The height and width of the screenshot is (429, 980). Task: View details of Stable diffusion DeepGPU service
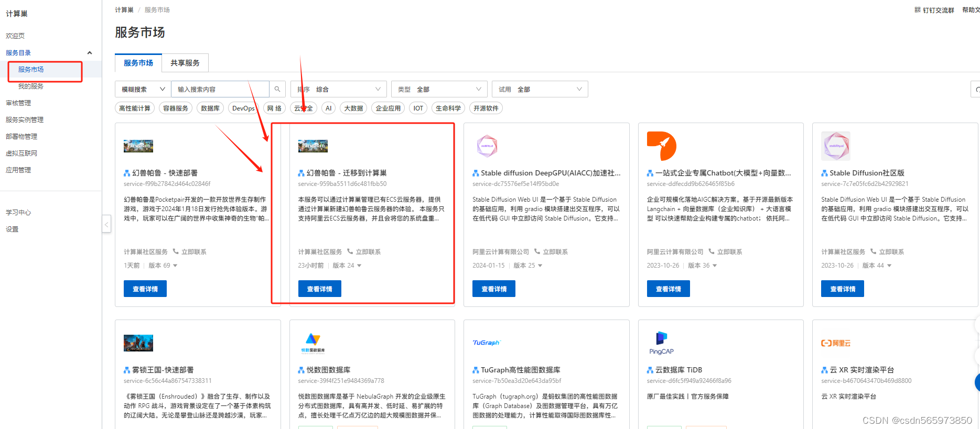point(494,289)
